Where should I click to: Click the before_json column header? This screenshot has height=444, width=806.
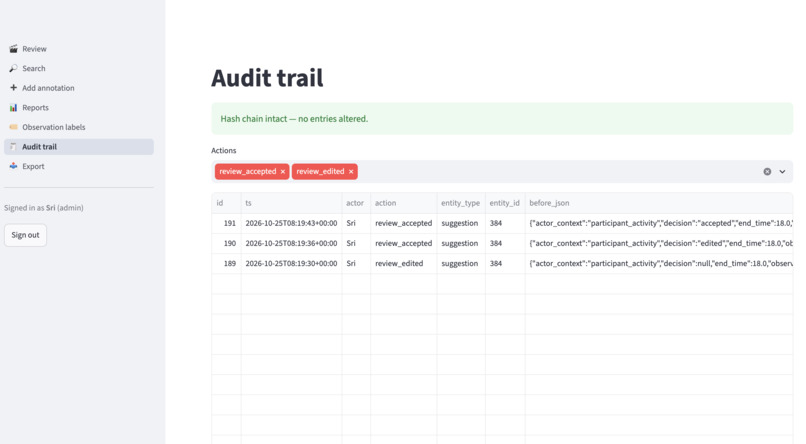659,203
